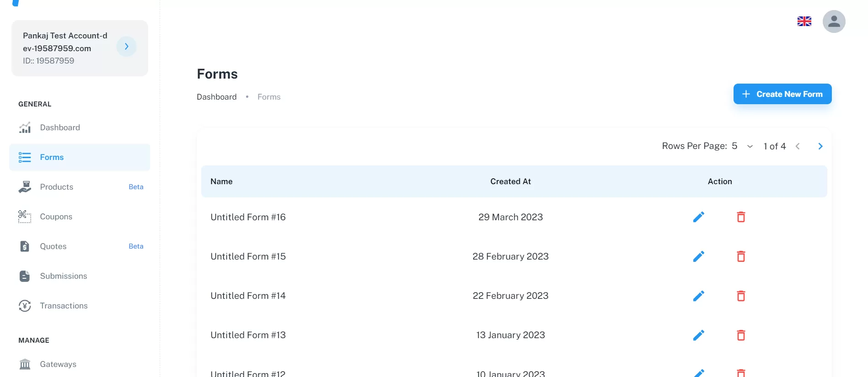This screenshot has height=377, width=868.
Task: Click the Transactions currency icon in sidebar
Action: (25, 306)
